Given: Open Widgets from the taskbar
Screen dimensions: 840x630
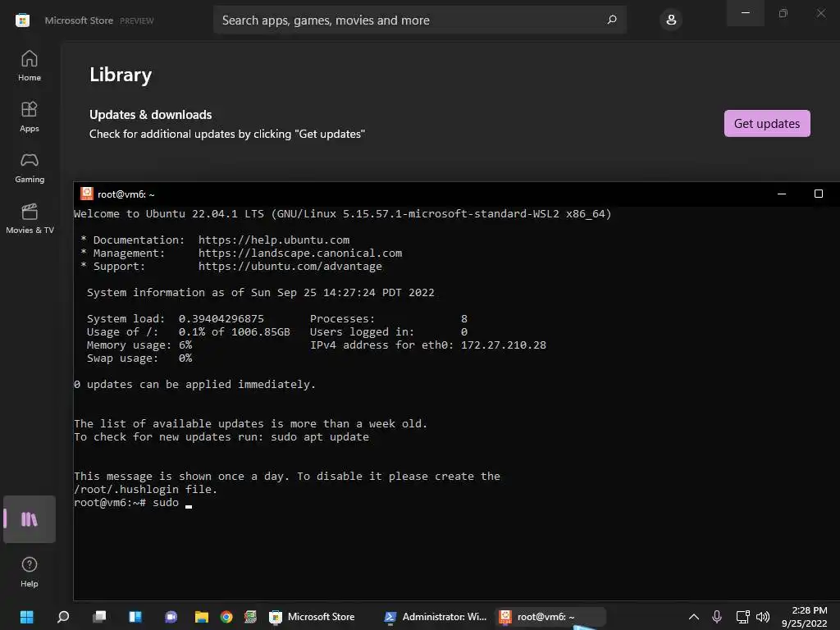Looking at the screenshot, I should [x=135, y=617].
